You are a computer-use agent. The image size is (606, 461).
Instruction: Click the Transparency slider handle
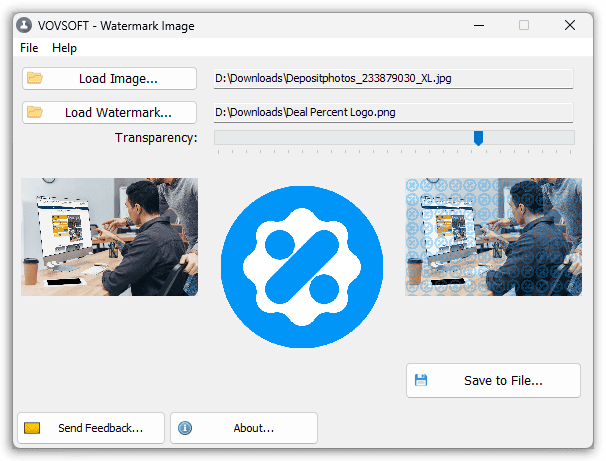pos(478,138)
